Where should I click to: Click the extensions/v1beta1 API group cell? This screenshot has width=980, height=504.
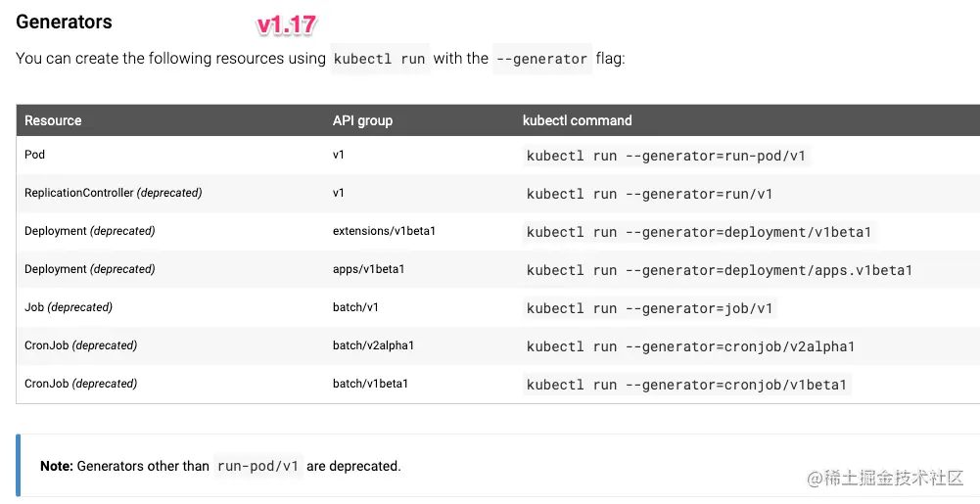click(384, 231)
